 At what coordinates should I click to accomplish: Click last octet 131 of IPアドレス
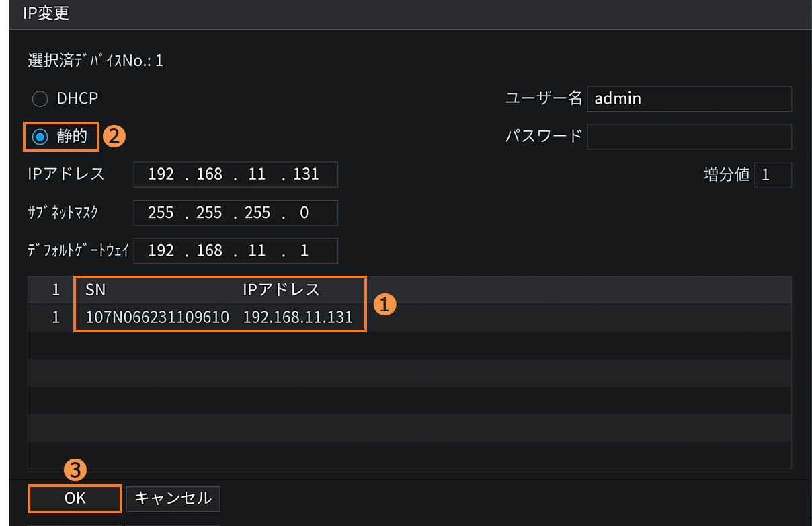pos(306,175)
